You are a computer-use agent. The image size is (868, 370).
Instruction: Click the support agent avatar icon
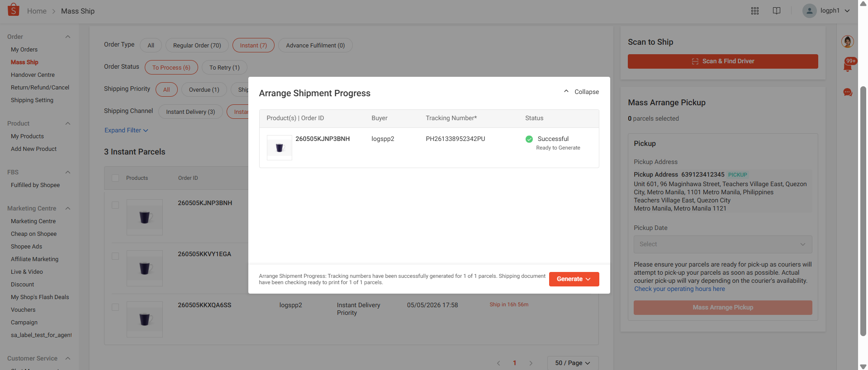click(x=848, y=42)
